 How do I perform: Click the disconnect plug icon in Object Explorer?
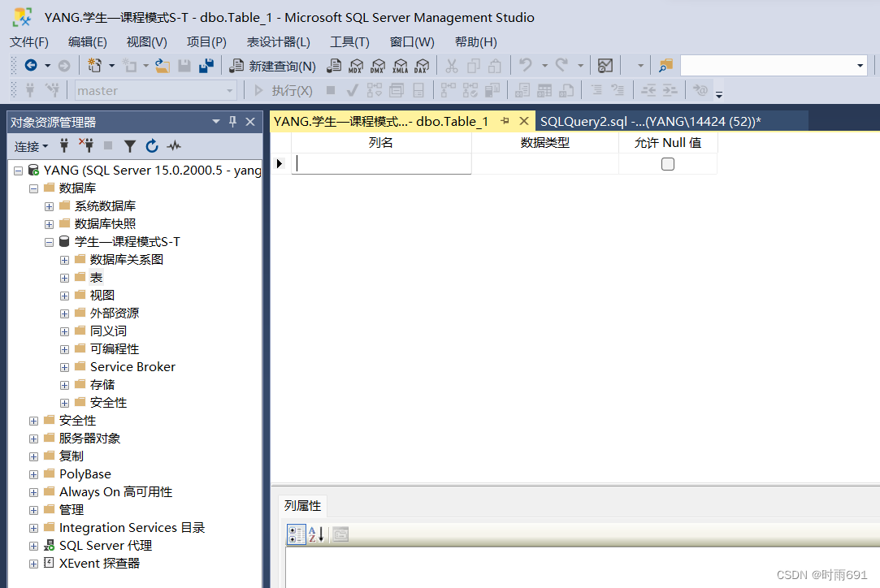[x=86, y=146]
